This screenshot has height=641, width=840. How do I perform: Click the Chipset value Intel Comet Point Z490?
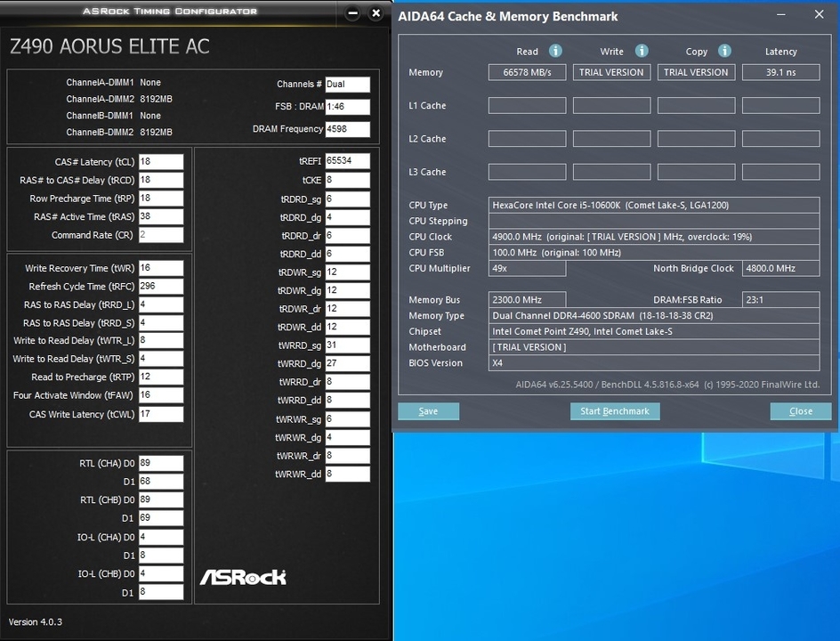point(653,332)
